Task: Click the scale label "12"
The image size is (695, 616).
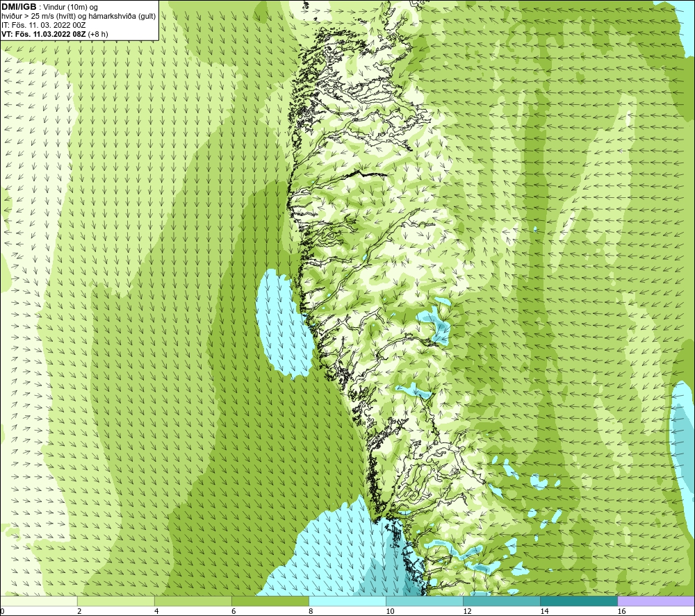Action: click(x=467, y=611)
